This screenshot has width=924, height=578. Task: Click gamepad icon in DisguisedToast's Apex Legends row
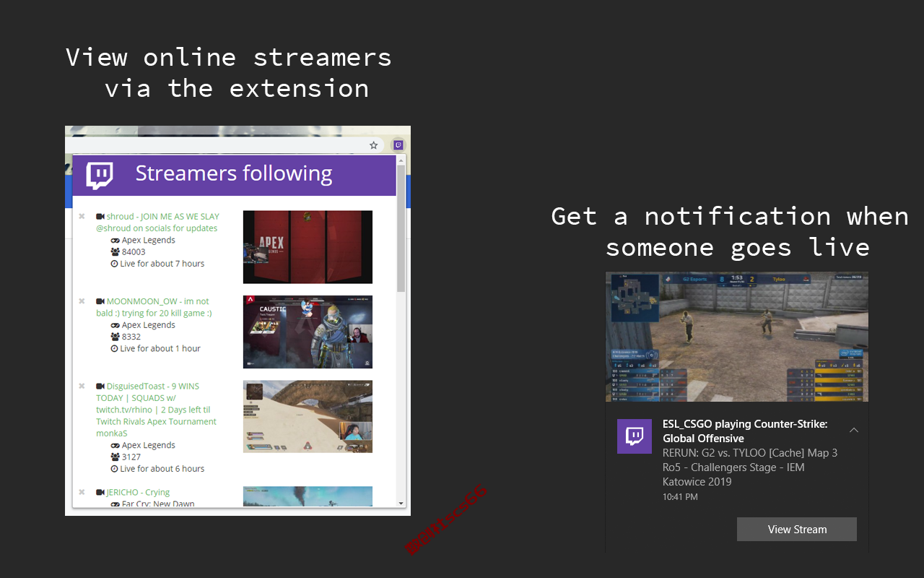115,445
